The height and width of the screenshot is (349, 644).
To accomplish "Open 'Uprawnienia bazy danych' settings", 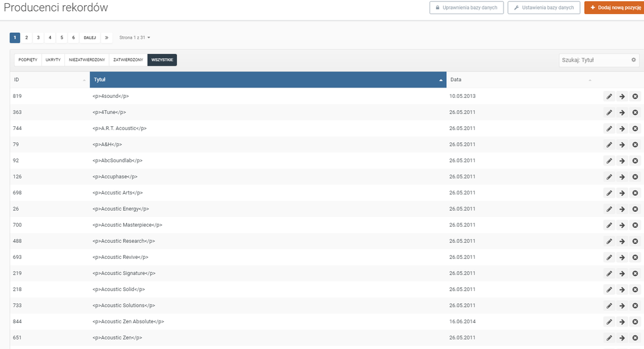I will point(466,8).
